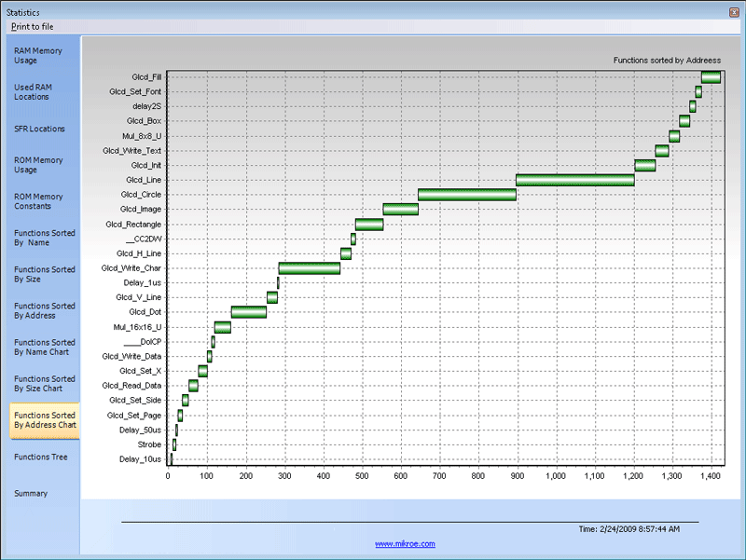This screenshot has height=560, width=746.
Task: Click the Glcd_Fill axis label
Action: pos(147,77)
